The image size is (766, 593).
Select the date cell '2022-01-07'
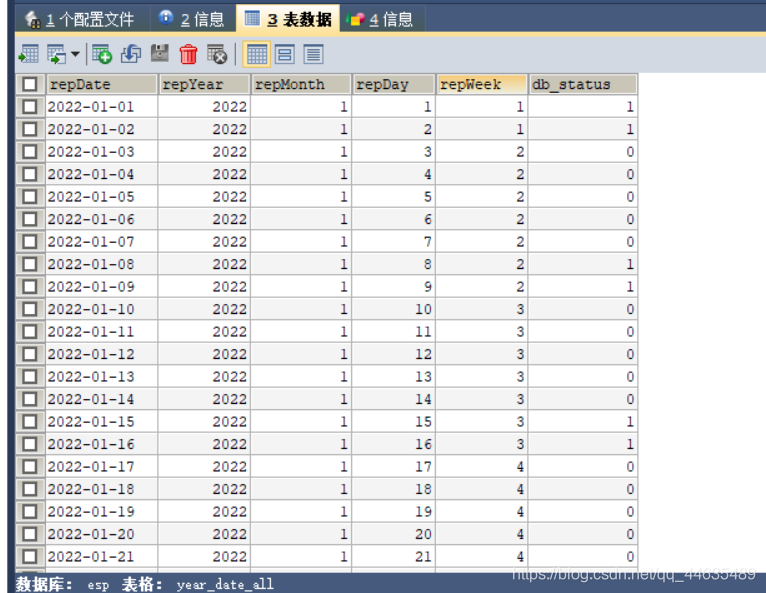[102, 241]
